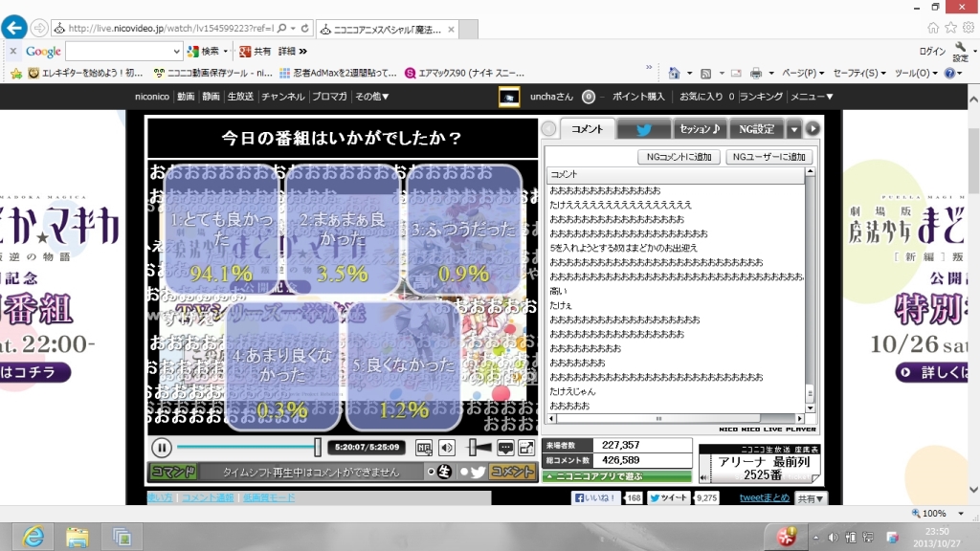Screen dimensions: 980x551
Task: Close the Google toolbar with X
Action: point(13,52)
